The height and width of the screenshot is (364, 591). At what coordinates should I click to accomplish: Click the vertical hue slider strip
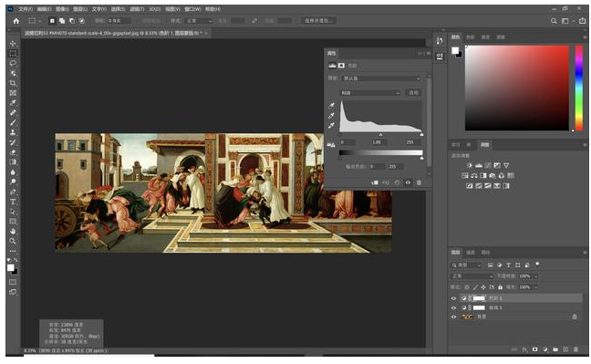tap(579, 88)
